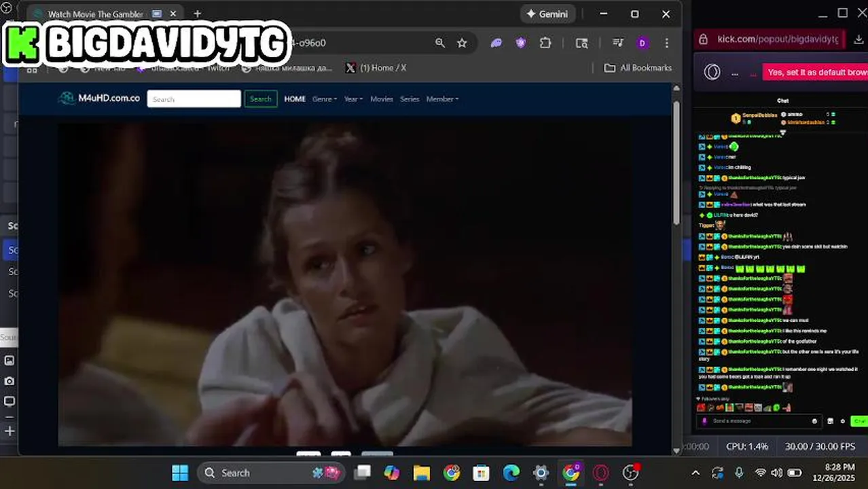The width and height of the screenshot is (868, 489).
Task: Expand the Genre dropdown
Action: click(325, 99)
